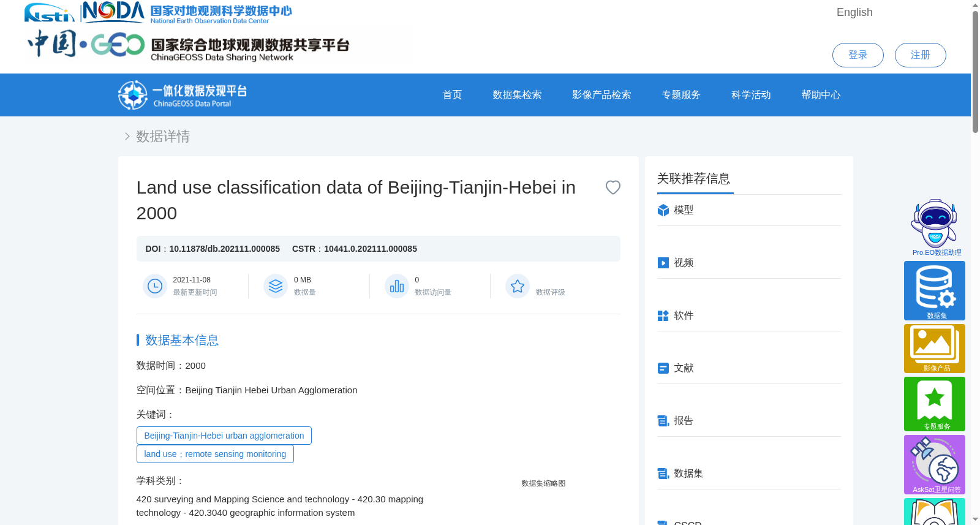980x525 pixels.
Task: Click the 中国GEO Data Sharing Network logo
Action: point(189,45)
